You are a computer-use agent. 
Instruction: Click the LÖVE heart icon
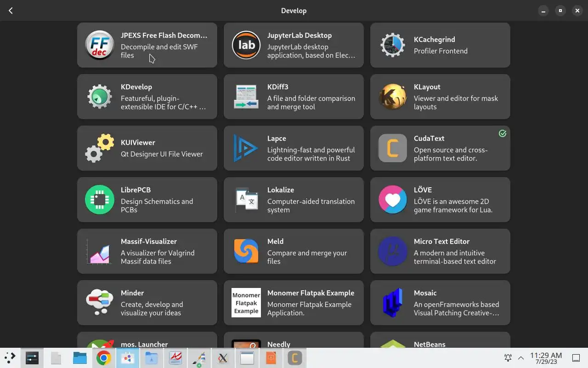(393, 200)
